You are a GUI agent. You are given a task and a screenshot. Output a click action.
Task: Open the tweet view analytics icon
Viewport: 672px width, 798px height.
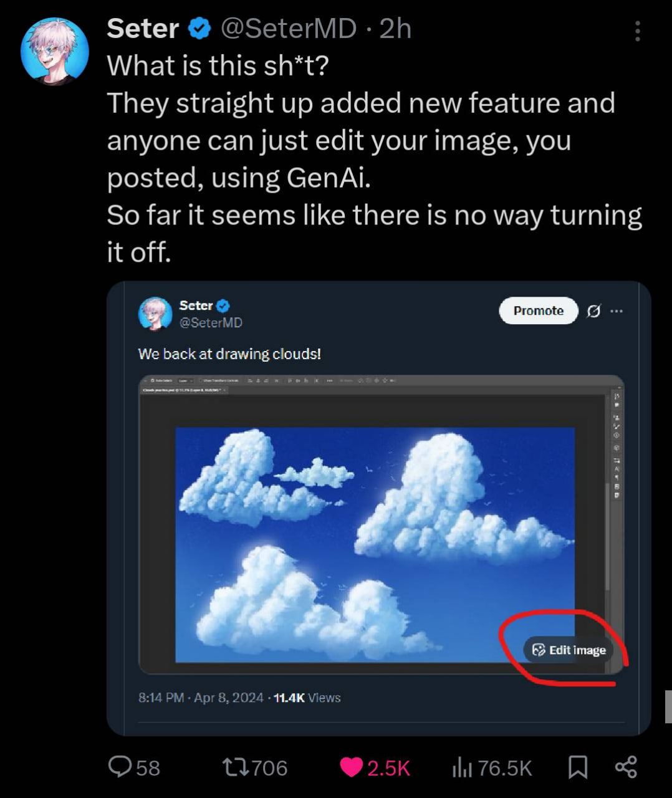coord(461,767)
